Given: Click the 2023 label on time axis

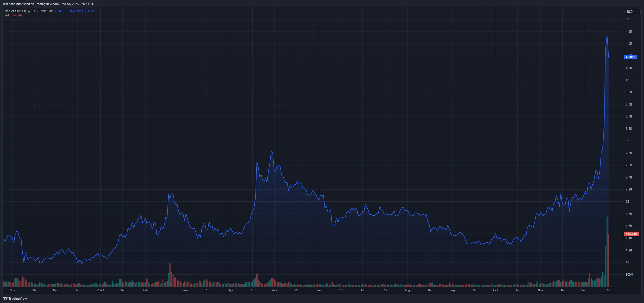Looking at the screenshot, I should coord(100,290).
